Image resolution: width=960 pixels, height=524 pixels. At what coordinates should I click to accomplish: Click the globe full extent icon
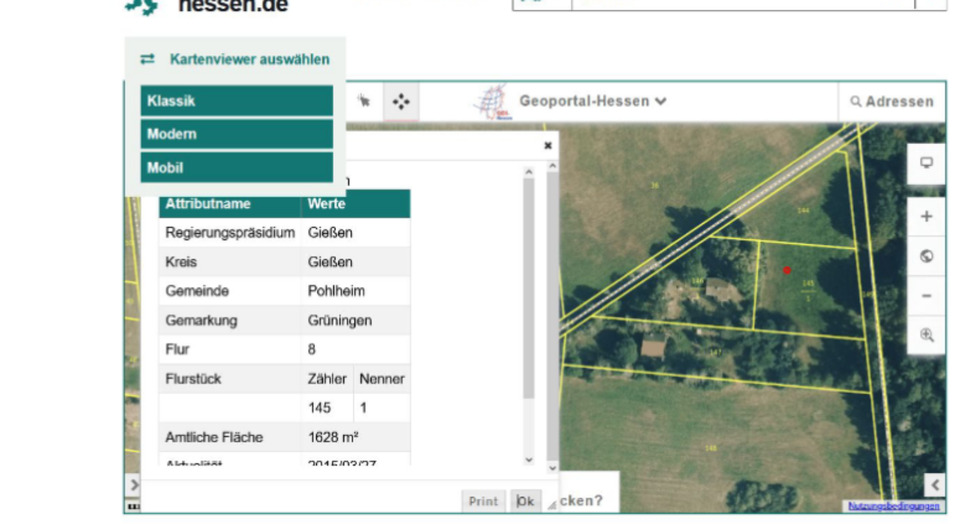tap(926, 256)
